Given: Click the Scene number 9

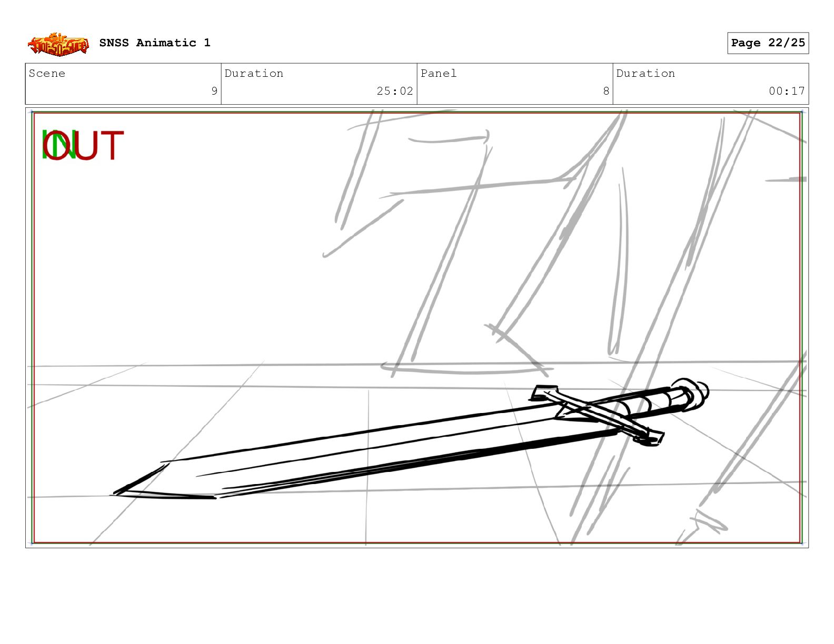Looking at the screenshot, I should (x=214, y=91).
